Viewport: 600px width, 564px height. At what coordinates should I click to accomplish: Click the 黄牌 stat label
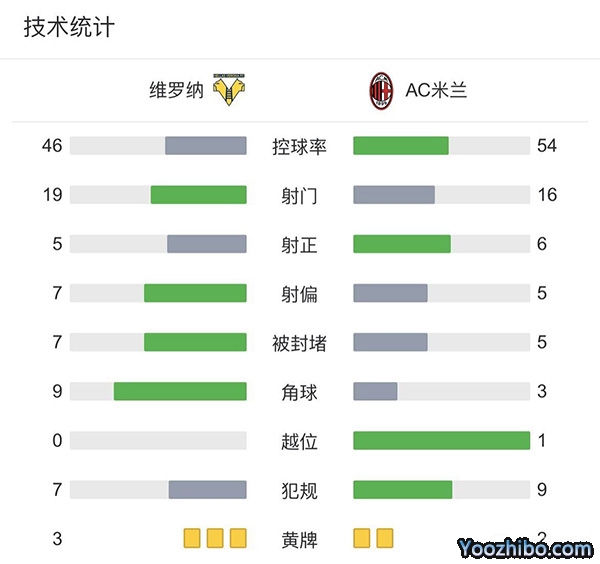[299, 540]
